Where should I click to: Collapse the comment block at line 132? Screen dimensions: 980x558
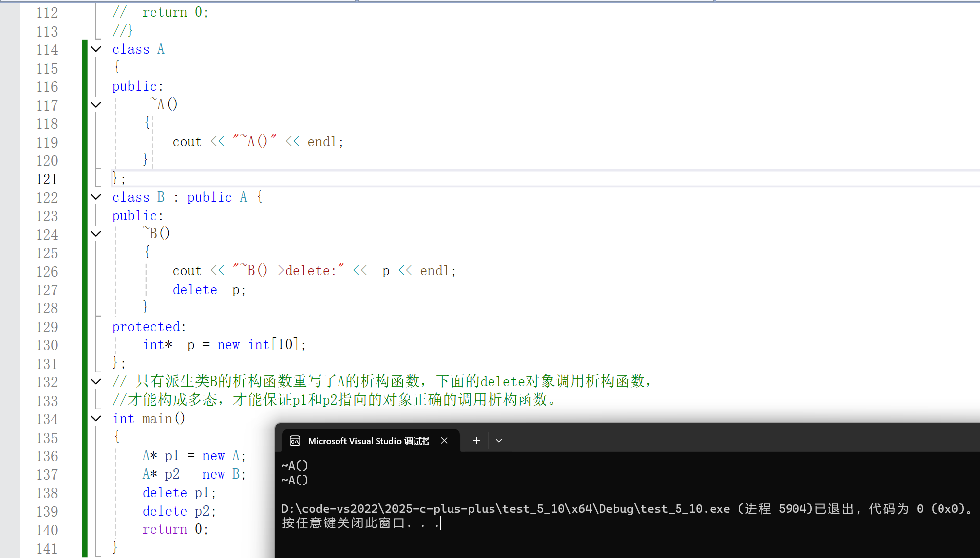[x=96, y=381]
